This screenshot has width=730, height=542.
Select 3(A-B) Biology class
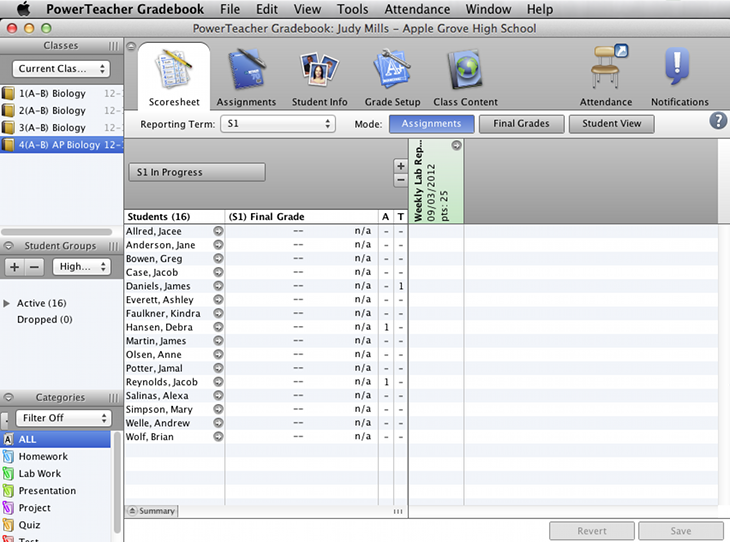click(61, 128)
